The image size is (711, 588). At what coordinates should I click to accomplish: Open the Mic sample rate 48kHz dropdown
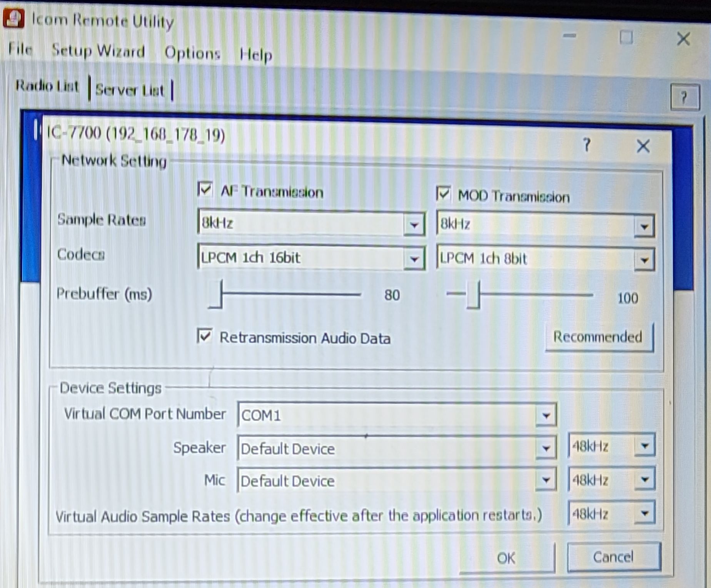click(x=645, y=480)
